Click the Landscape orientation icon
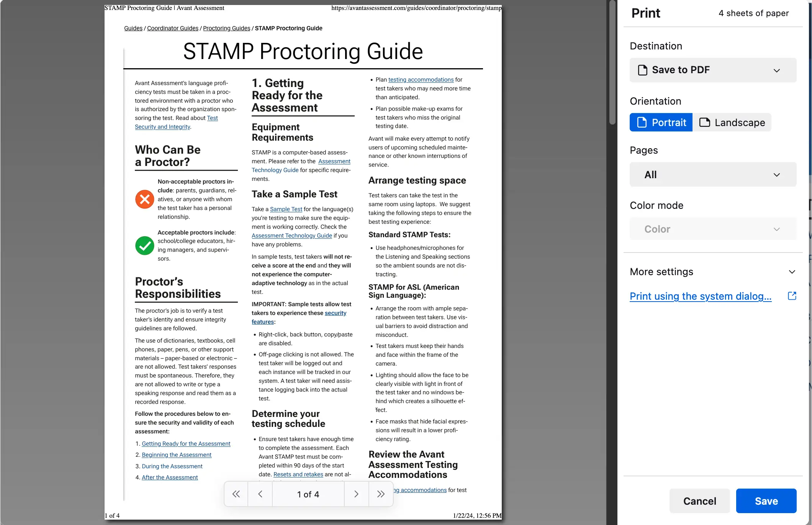Image resolution: width=812 pixels, height=525 pixels. pos(705,123)
